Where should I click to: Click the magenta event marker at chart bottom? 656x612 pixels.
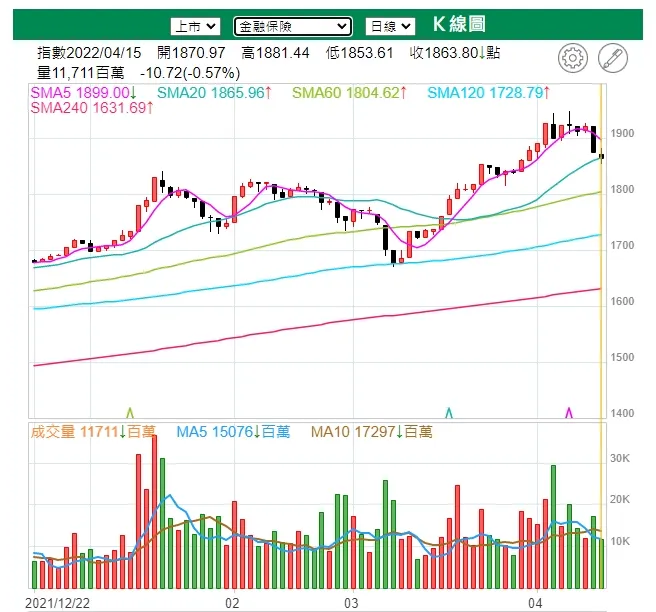click(x=569, y=413)
